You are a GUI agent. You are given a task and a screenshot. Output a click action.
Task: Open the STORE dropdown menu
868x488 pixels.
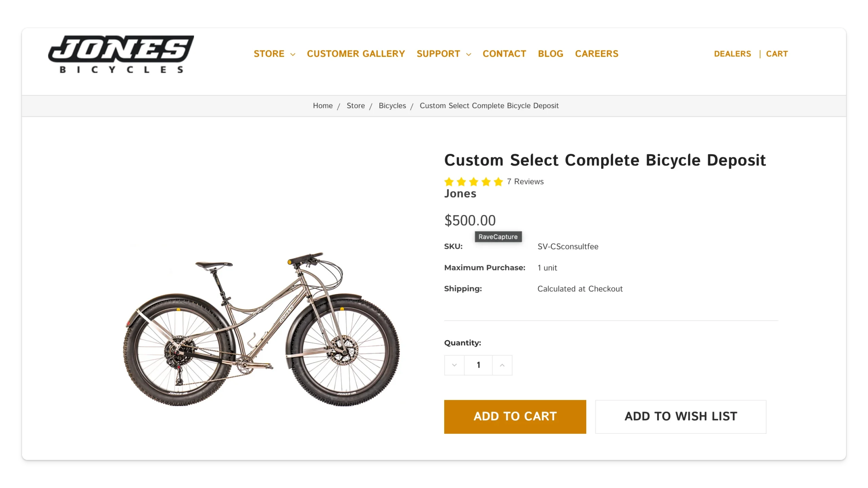[270, 54]
